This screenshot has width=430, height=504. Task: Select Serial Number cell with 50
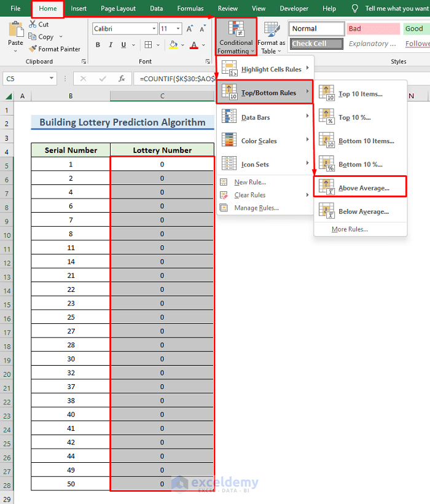pyautogui.click(x=71, y=484)
